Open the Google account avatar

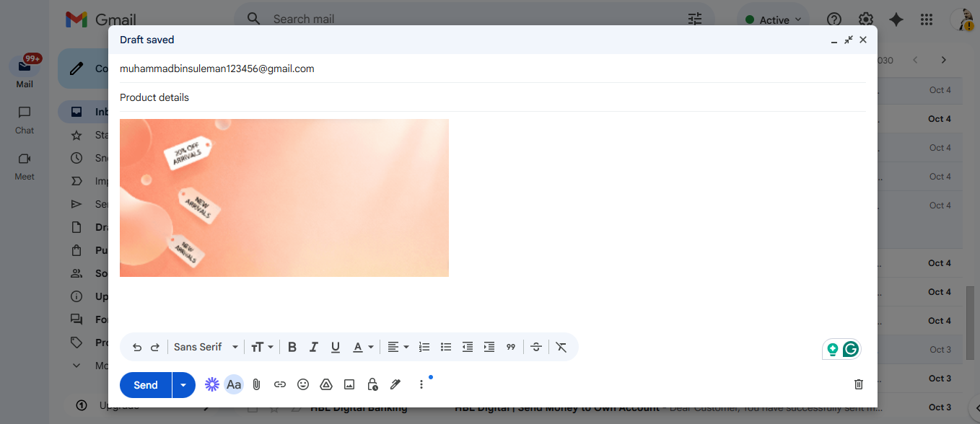coord(963,19)
